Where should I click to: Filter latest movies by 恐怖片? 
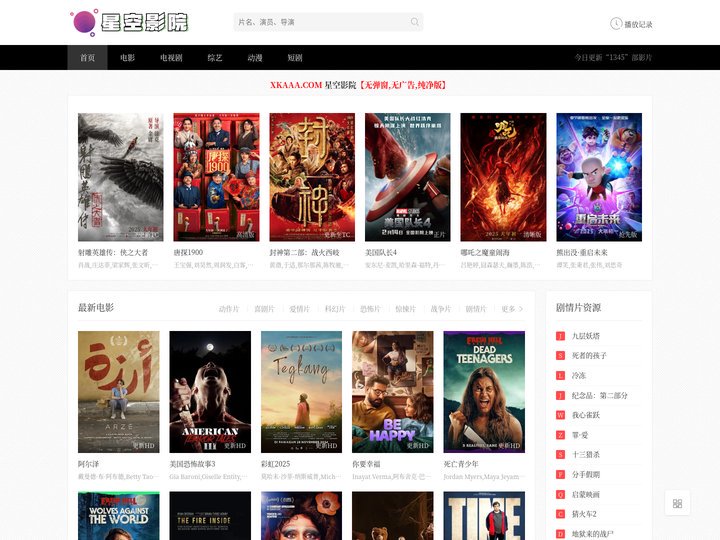370,309
